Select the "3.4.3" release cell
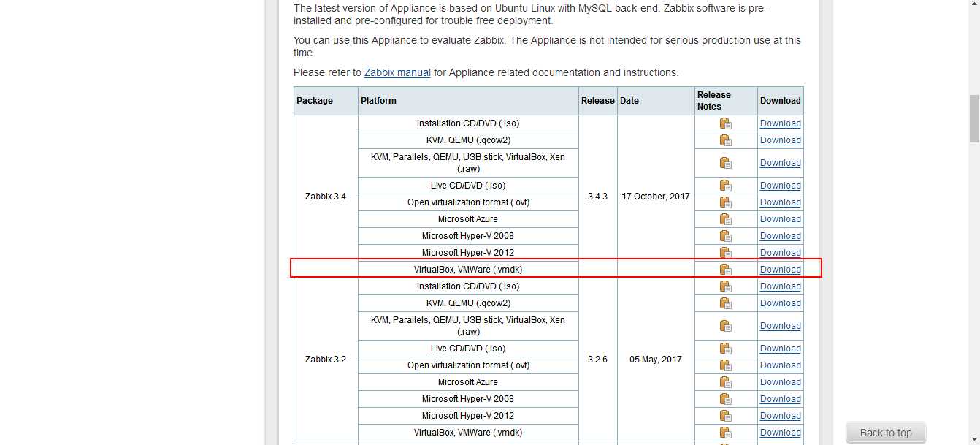The height and width of the screenshot is (445, 980). [x=597, y=197]
